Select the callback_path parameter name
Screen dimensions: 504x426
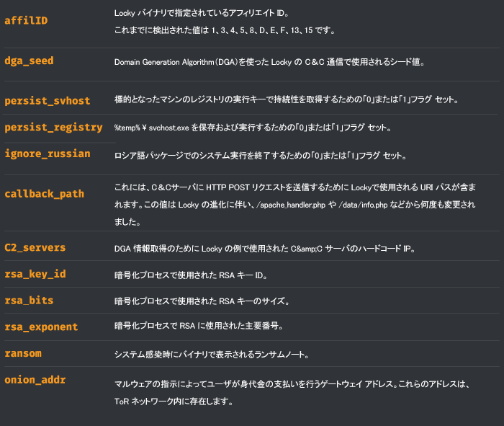point(44,194)
